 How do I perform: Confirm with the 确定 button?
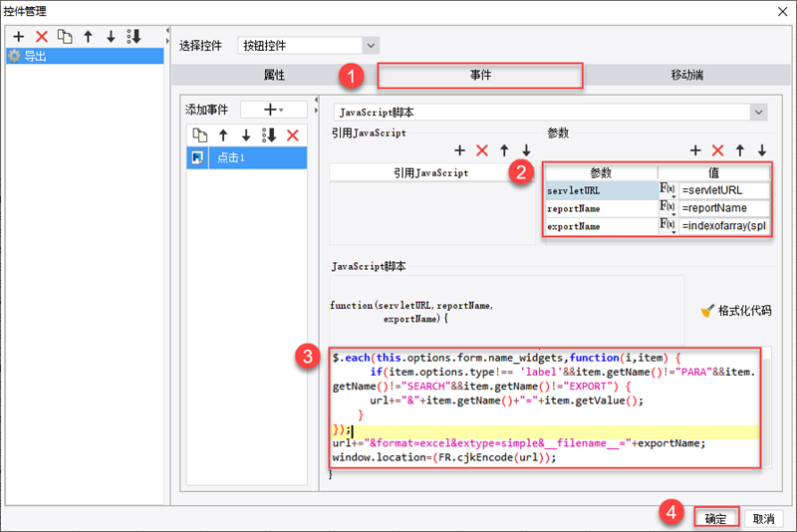(x=715, y=518)
